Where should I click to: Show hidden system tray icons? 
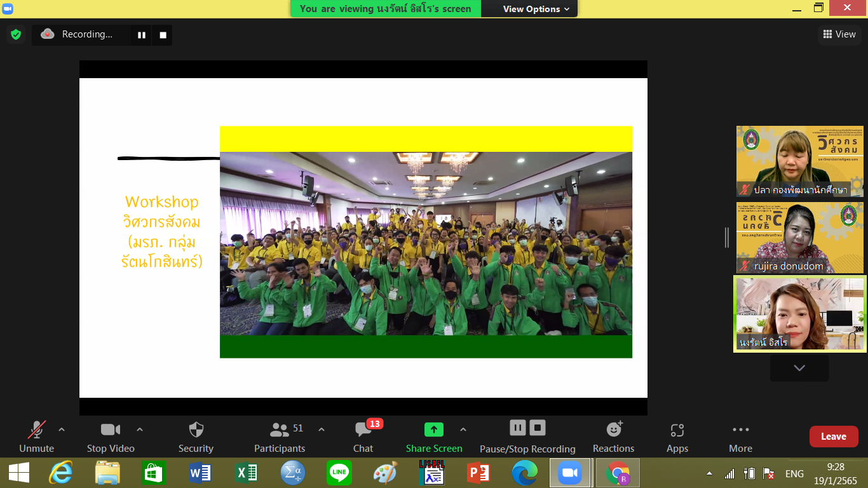[x=709, y=474]
